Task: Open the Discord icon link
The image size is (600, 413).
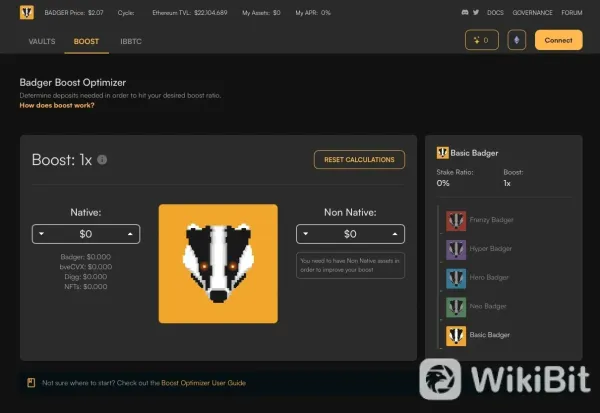Action: (x=465, y=12)
